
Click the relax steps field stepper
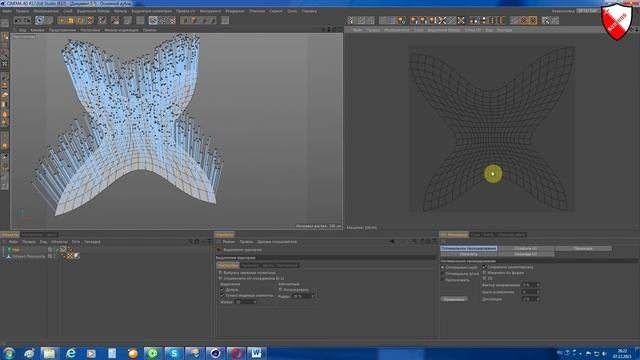(538, 292)
